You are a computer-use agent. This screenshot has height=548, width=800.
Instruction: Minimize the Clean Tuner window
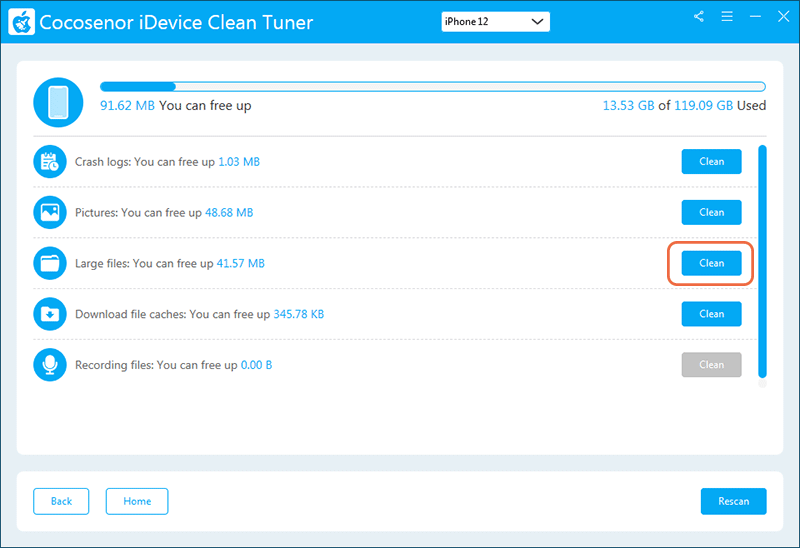pos(755,16)
